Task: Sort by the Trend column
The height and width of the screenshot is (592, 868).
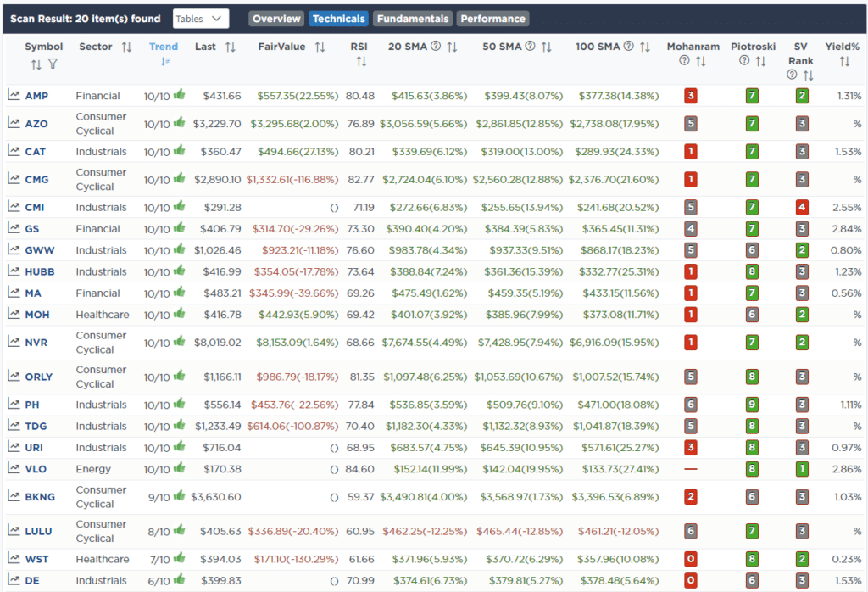Action: [x=165, y=62]
